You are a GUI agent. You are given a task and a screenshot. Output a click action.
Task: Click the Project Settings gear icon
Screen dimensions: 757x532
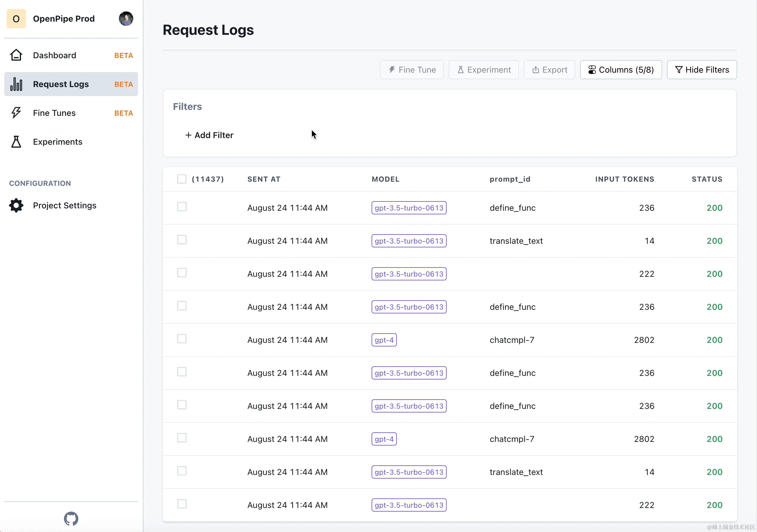tap(16, 205)
